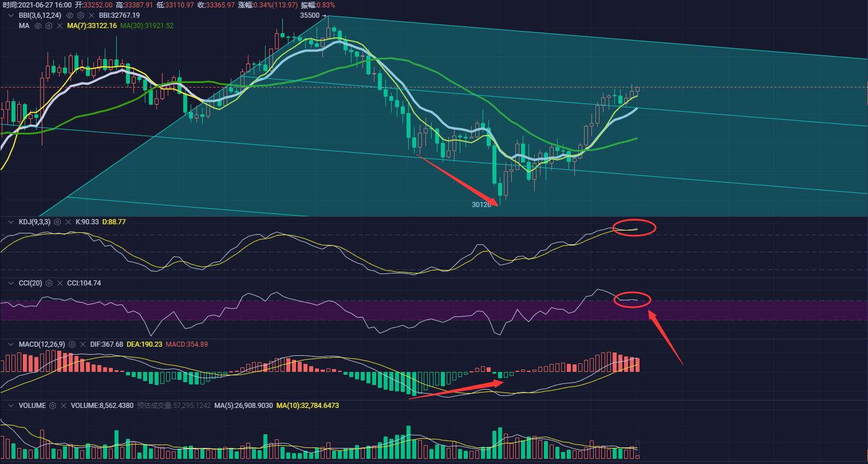
Task: Select the volume MA(10):32,784.6473 value
Action: pyautogui.click(x=308, y=406)
